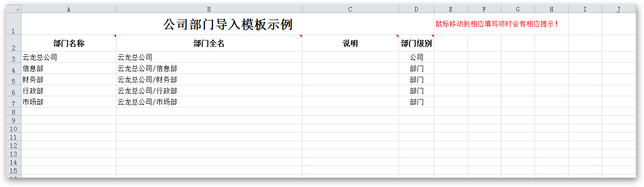This screenshot has height=187, width=644.
Task: Select cell with 云龙总公司/财务部
Action: [209, 80]
